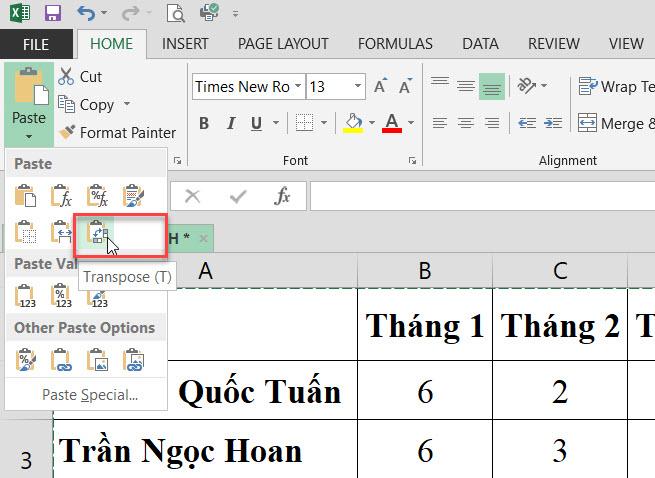The height and width of the screenshot is (478, 655).
Task: Click the Copy button
Action: [86, 104]
